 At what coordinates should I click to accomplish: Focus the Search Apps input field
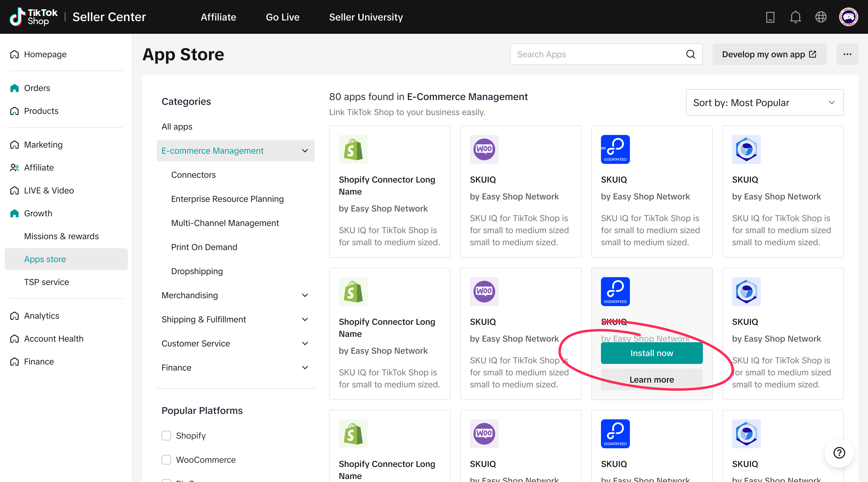(596, 54)
